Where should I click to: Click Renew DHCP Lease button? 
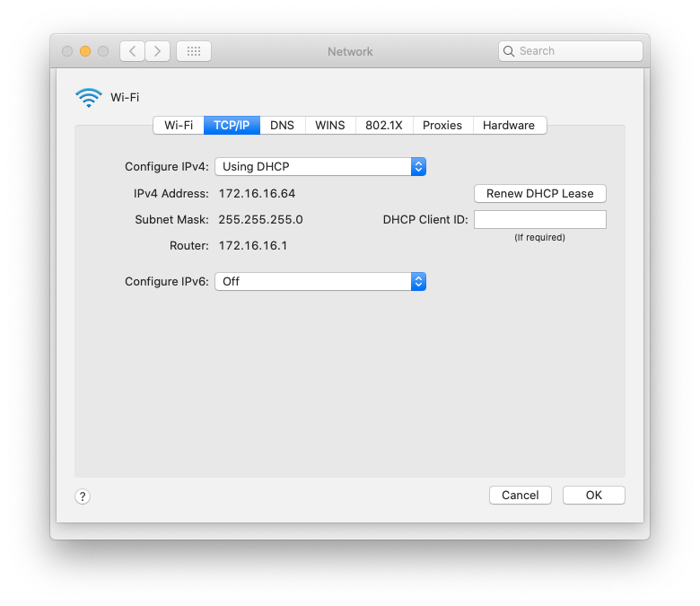pyautogui.click(x=540, y=193)
